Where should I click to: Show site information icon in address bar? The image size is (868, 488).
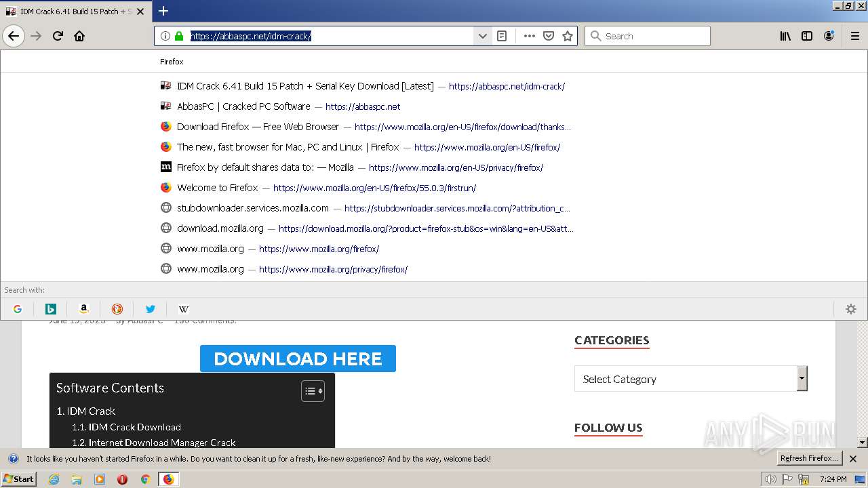(x=165, y=36)
